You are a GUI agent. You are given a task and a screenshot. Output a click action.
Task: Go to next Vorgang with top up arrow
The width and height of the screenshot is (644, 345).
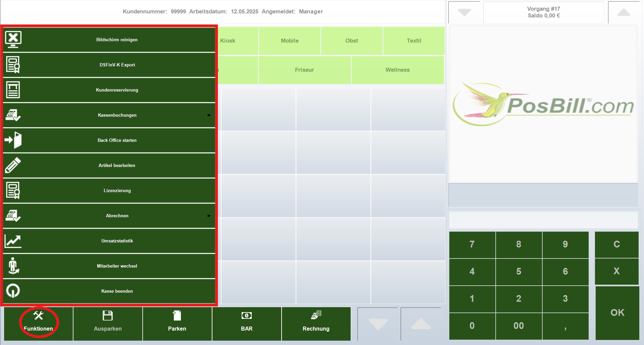[624, 13]
